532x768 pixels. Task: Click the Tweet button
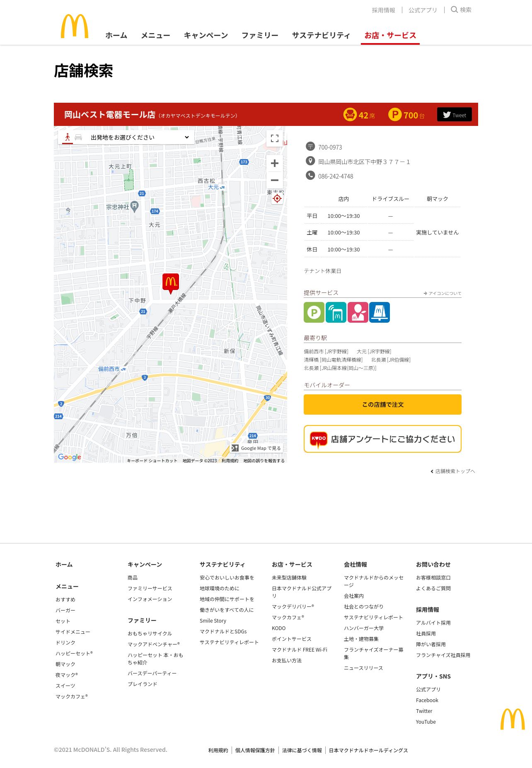pos(455,115)
